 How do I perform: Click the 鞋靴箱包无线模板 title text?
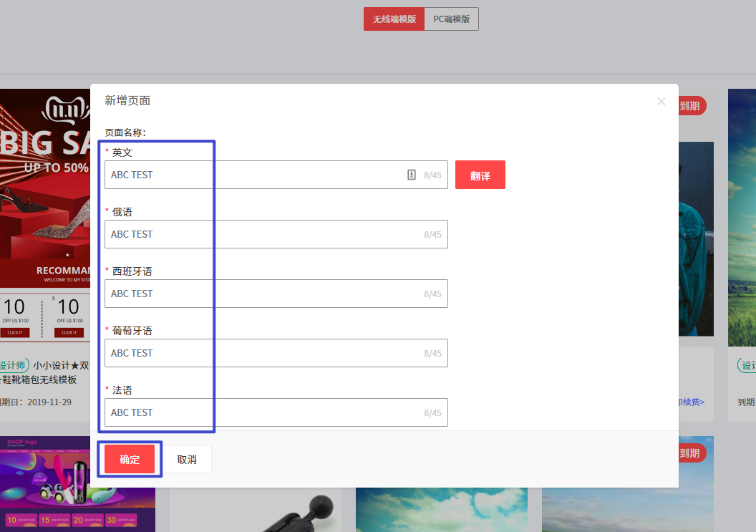point(39,379)
